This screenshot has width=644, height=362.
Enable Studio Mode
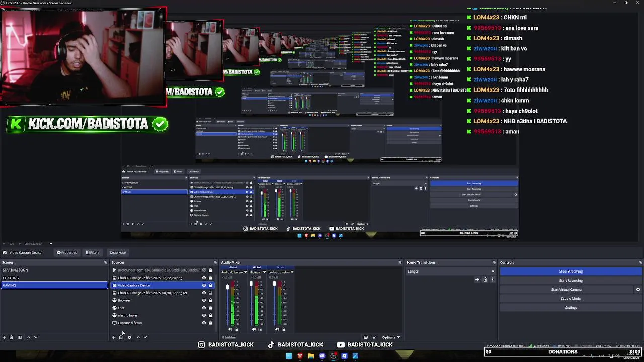point(571,299)
